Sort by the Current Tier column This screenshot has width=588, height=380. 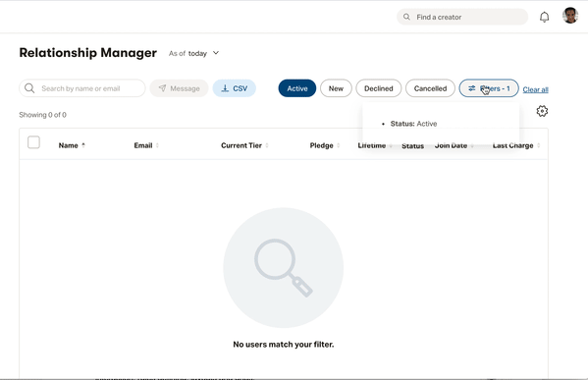coord(244,145)
